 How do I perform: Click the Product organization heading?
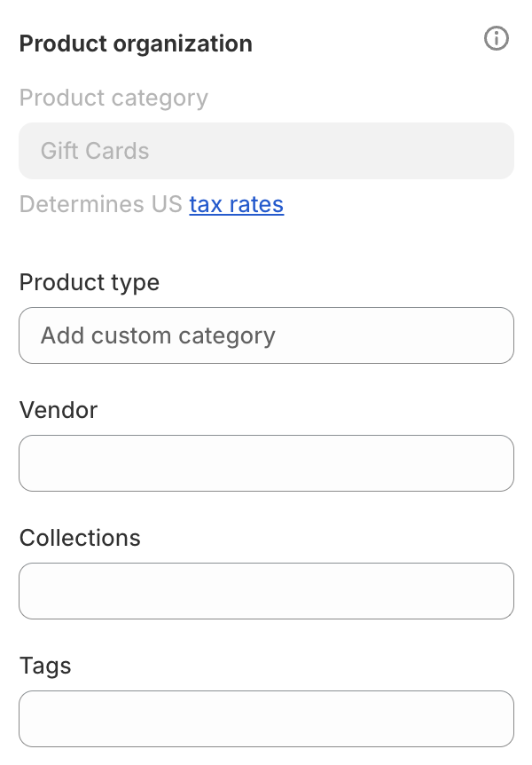136,43
